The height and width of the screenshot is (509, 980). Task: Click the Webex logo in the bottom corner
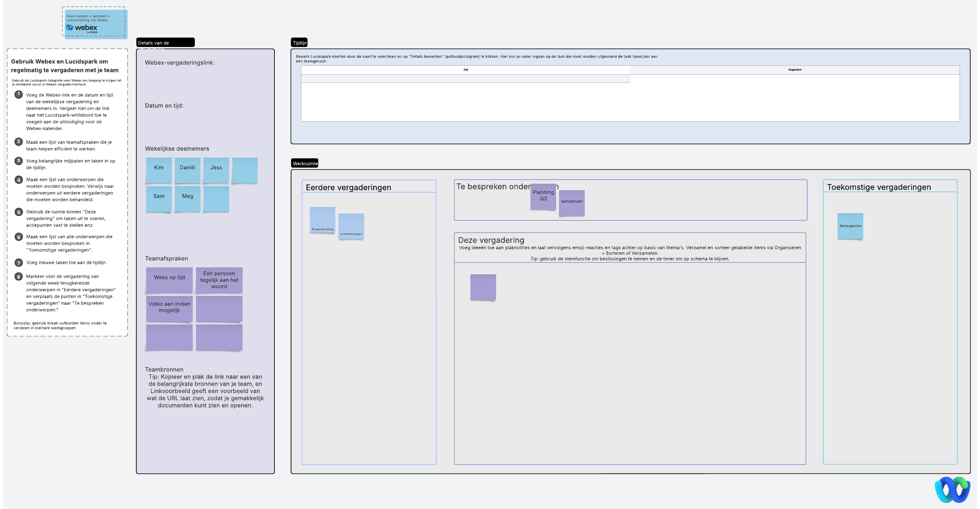pyautogui.click(x=952, y=489)
